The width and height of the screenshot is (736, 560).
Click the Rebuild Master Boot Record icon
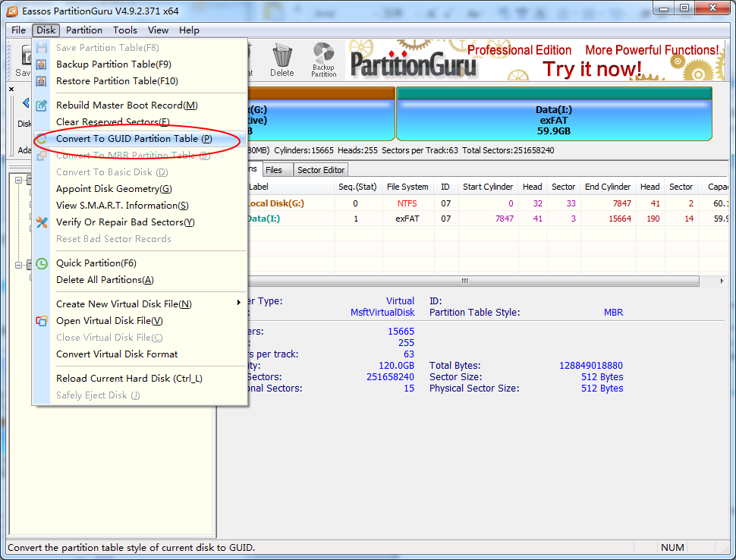tap(42, 105)
